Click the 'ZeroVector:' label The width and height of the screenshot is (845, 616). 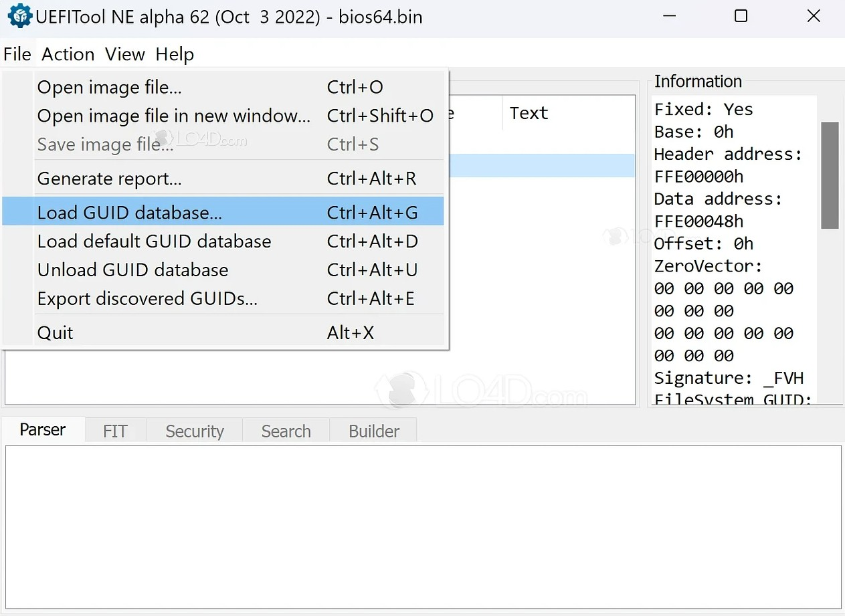tap(709, 266)
